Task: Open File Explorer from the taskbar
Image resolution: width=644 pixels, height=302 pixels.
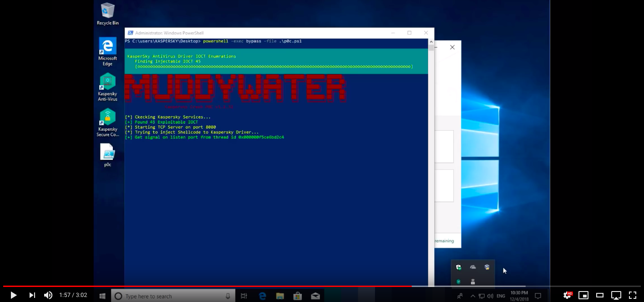Action: coord(280,296)
